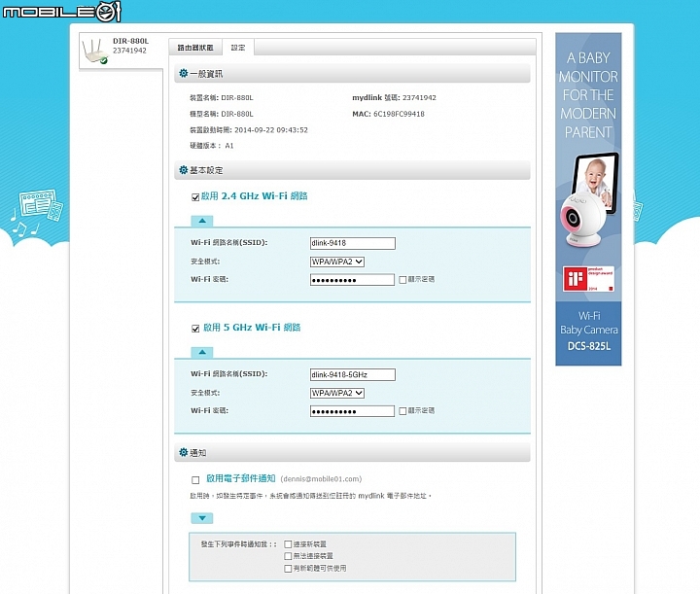Click the iF design award badge in ad
Viewport: 700px width, 594px height.
point(588,279)
